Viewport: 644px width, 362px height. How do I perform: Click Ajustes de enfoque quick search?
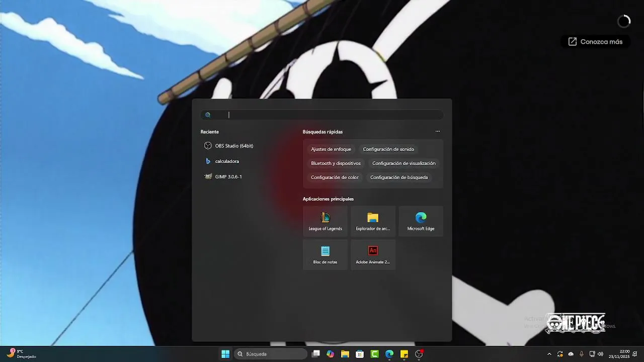tap(331, 149)
